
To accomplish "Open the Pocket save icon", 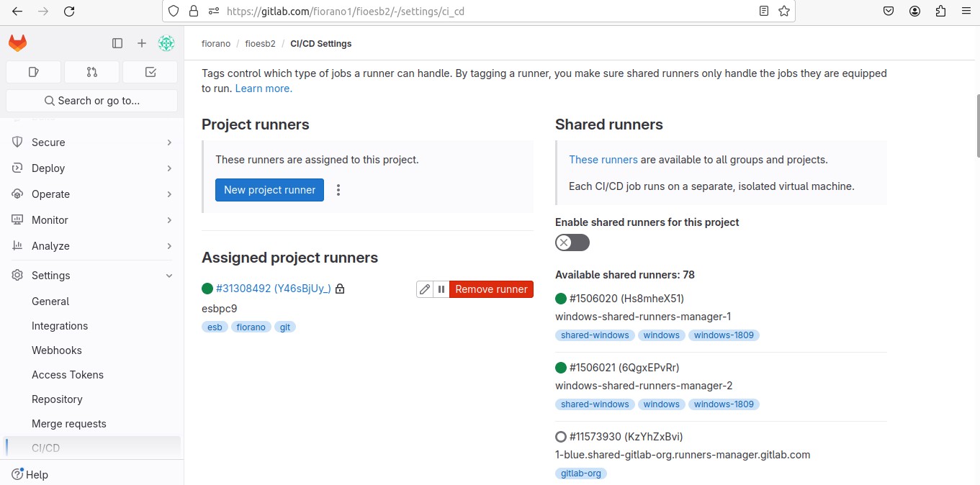I will coord(889,11).
